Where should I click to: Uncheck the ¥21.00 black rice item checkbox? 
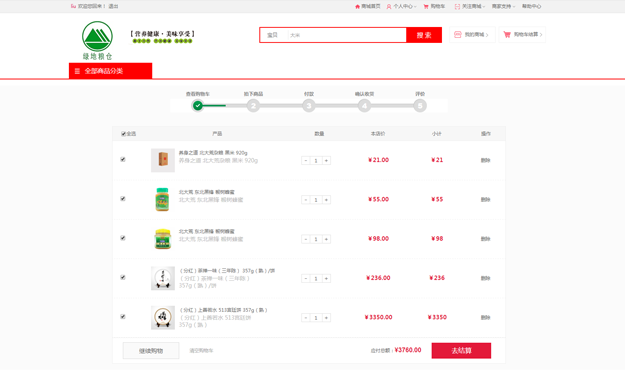point(123,159)
